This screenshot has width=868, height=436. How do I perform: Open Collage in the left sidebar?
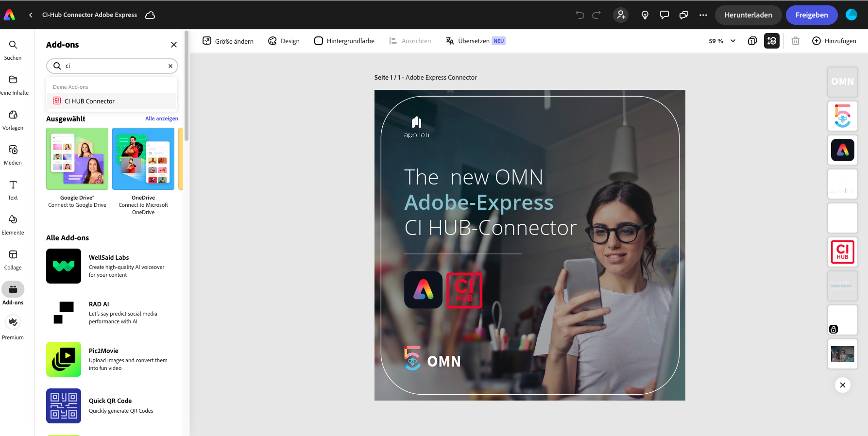(13, 260)
